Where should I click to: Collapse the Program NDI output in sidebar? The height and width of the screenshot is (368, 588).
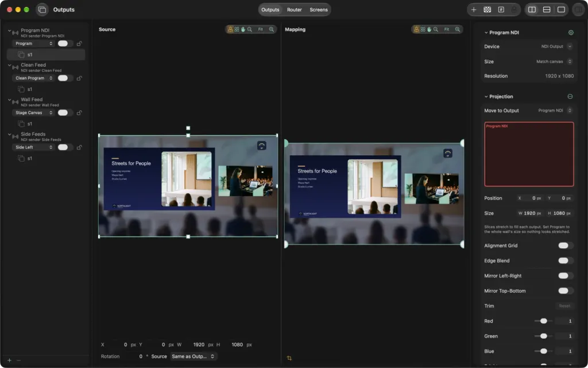pos(9,31)
